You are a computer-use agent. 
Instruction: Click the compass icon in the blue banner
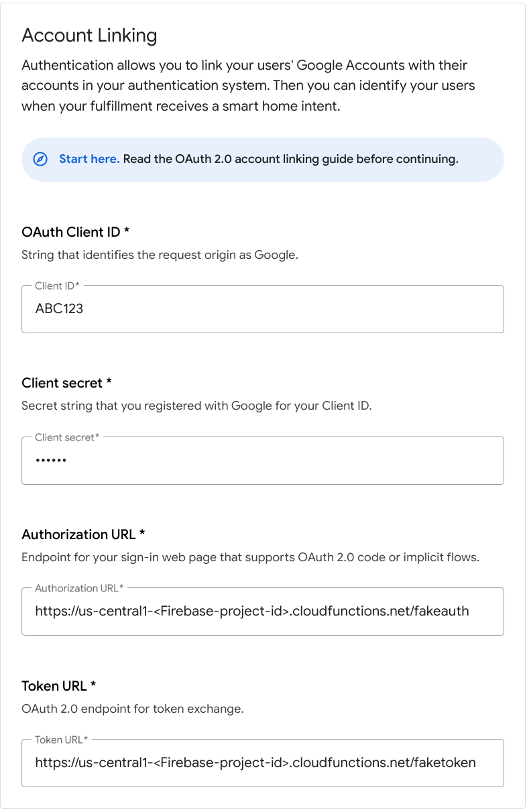pos(40,160)
